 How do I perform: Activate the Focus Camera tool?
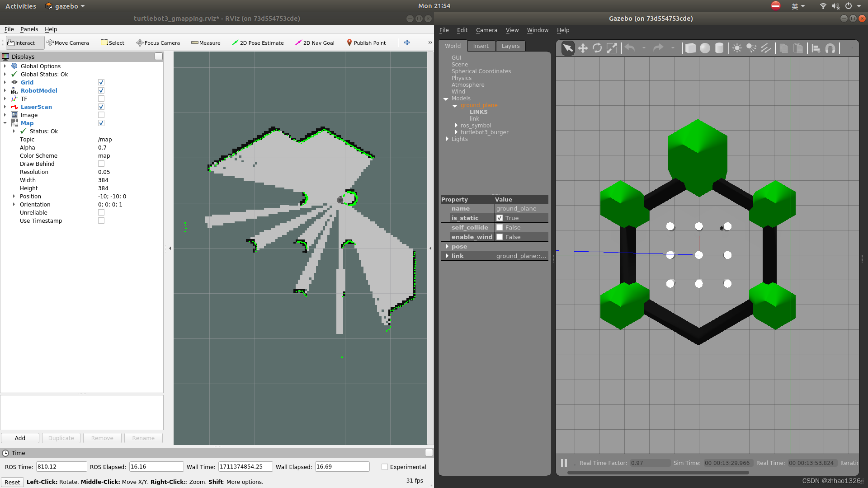[x=158, y=43]
